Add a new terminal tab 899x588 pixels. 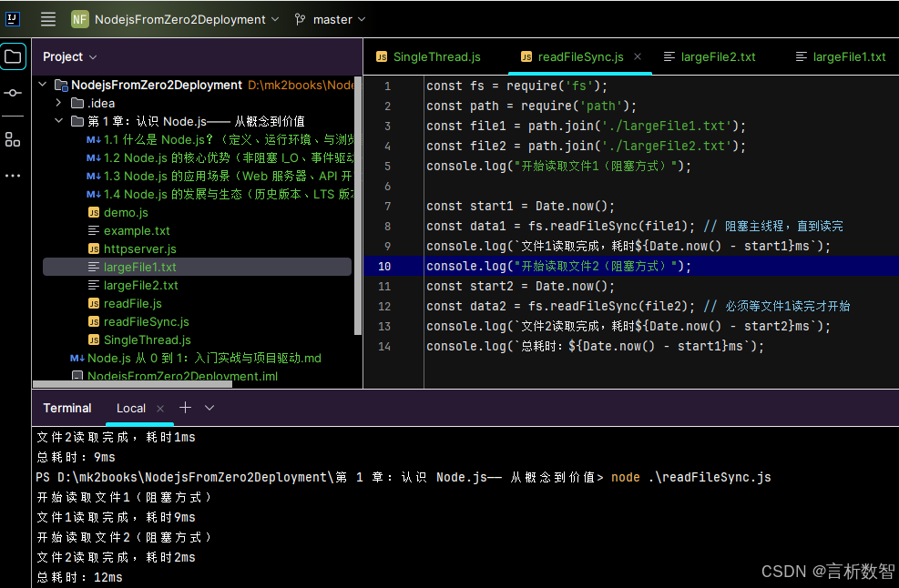(x=185, y=408)
